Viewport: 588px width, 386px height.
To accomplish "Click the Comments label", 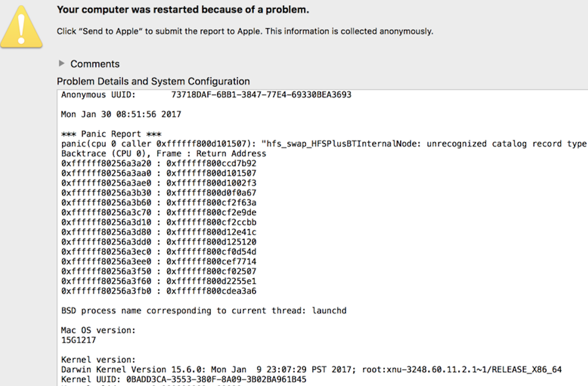I will [x=95, y=64].
